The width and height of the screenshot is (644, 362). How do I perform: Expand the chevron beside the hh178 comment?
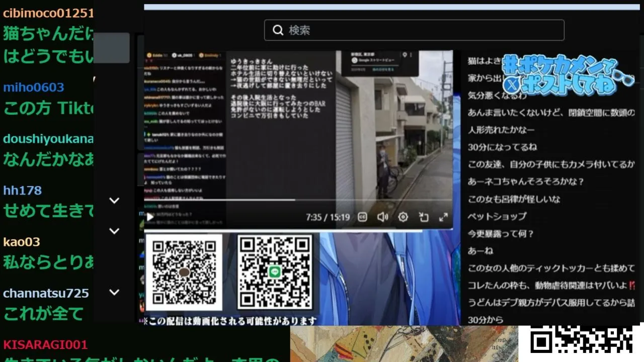(115, 201)
